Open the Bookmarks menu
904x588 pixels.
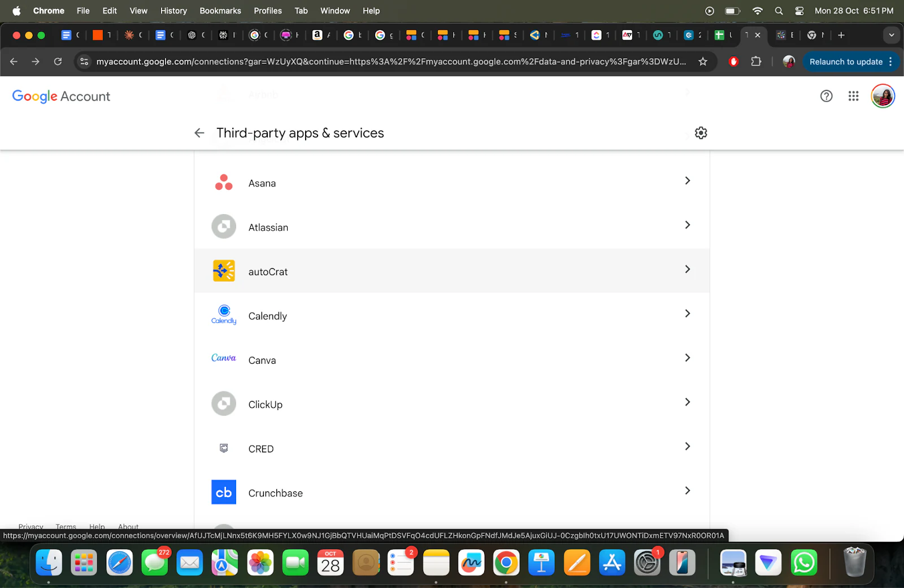point(220,11)
